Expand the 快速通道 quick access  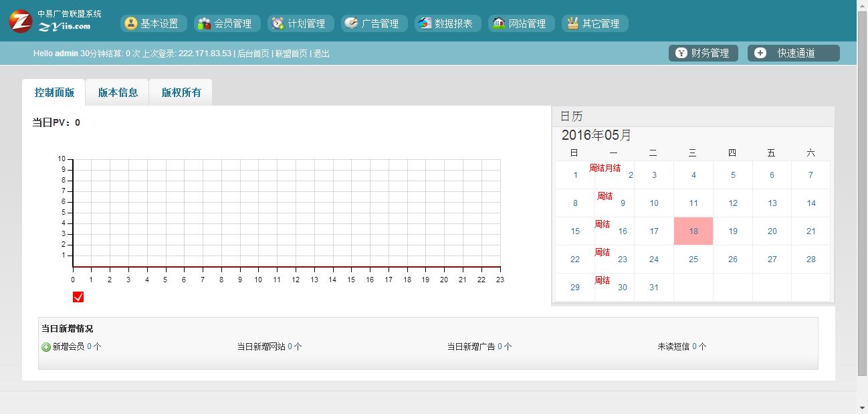click(x=795, y=53)
